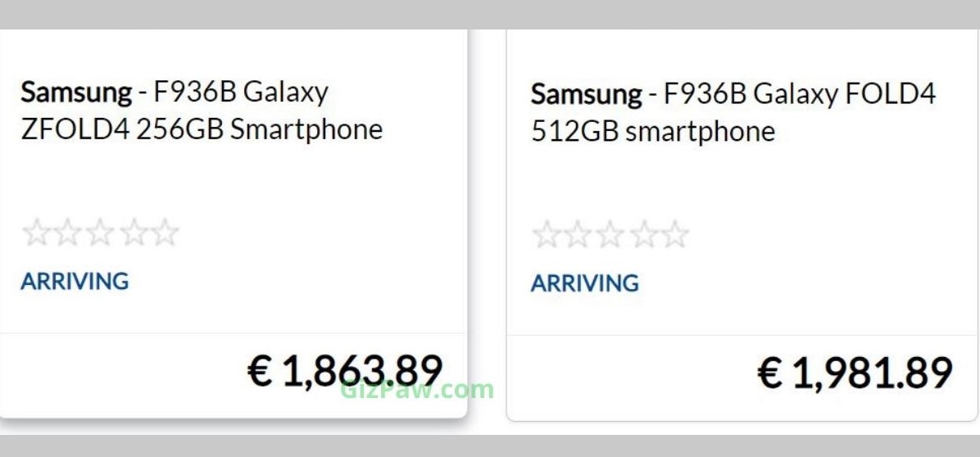Click third star of ZFOLD4 256GB rating
The height and width of the screenshot is (457, 980).
click(x=100, y=233)
